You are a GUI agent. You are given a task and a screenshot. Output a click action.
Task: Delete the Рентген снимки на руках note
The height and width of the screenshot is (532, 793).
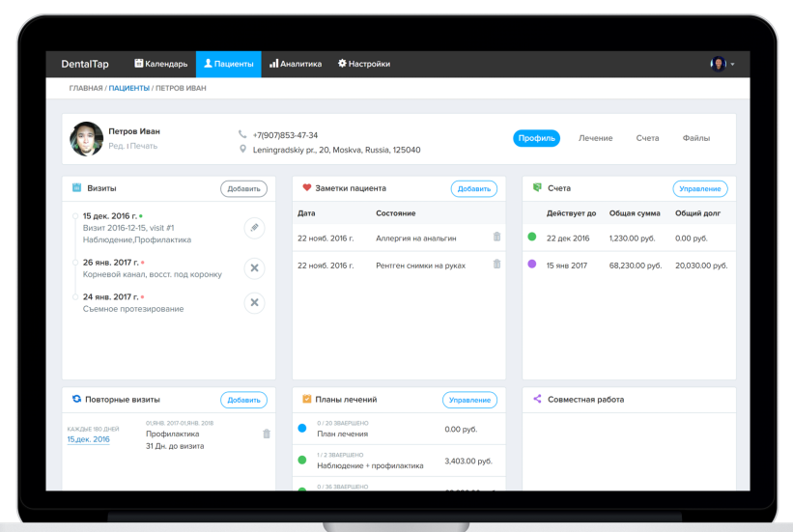[x=496, y=264]
